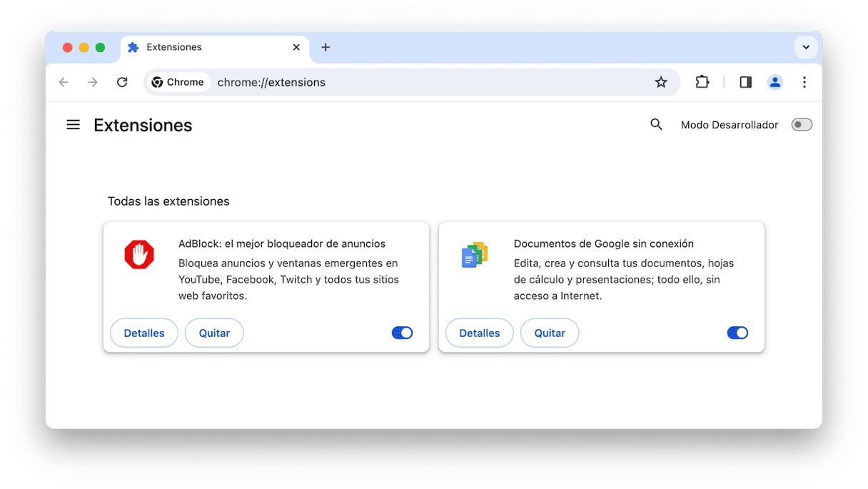Open Detalles for Documentos de Google
This screenshot has width=868, height=489.
pos(480,333)
